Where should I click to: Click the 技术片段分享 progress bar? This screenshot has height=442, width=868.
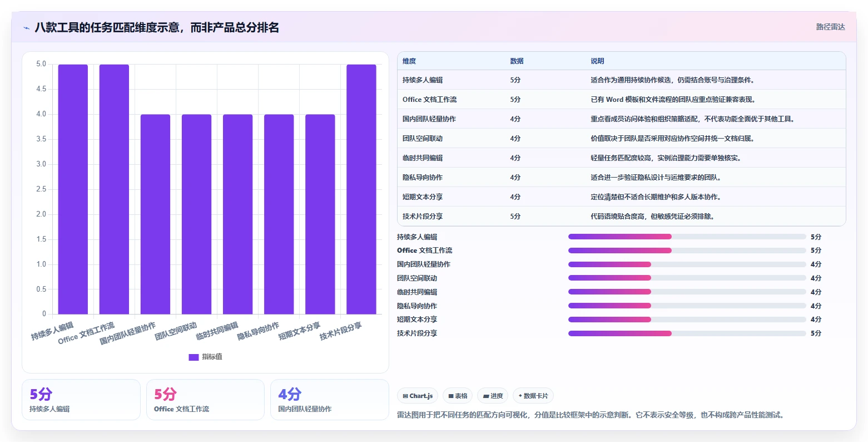point(687,333)
